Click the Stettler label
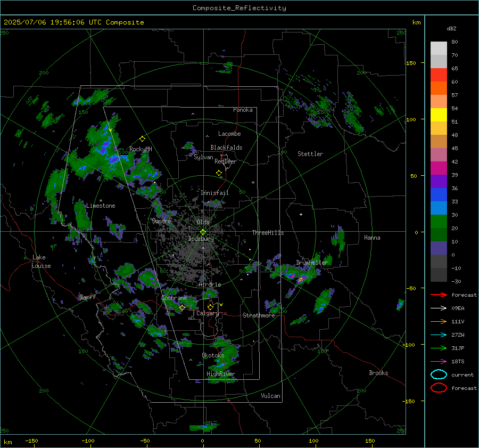Image resolution: width=479 pixels, height=448 pixels. (310, 154)
